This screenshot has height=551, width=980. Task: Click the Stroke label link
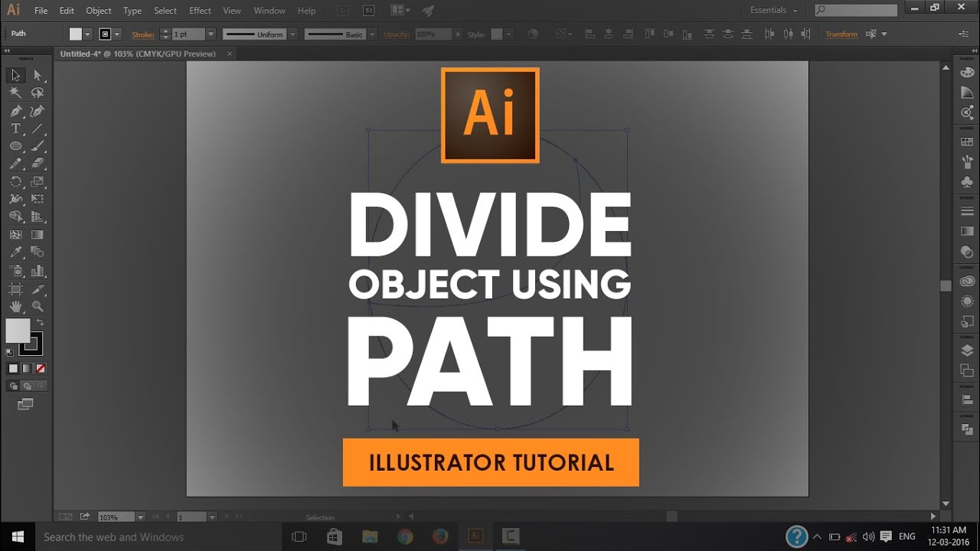tap(143, 34)
